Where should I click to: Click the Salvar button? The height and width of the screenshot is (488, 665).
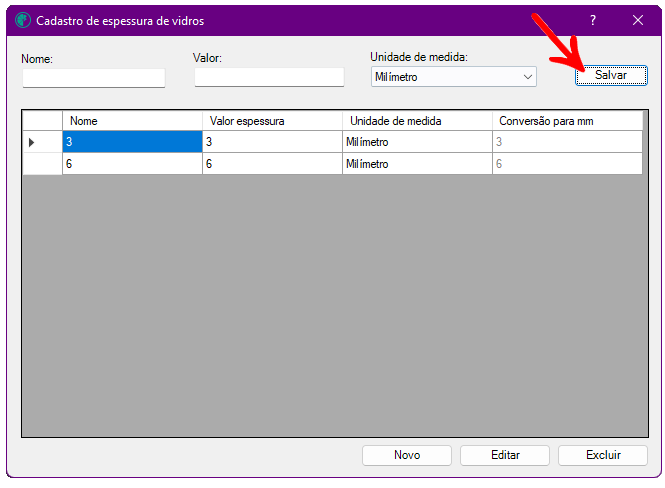point(611,75)
